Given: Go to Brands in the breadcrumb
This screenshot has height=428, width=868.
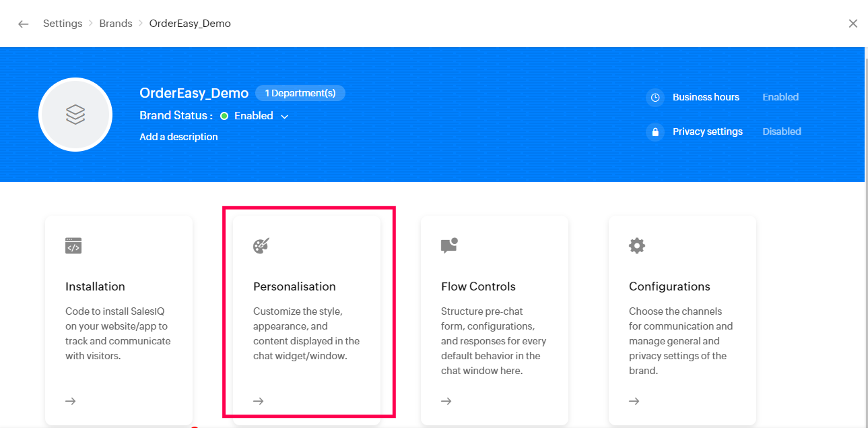Looking at the screenshot, I should click(116, 24).
